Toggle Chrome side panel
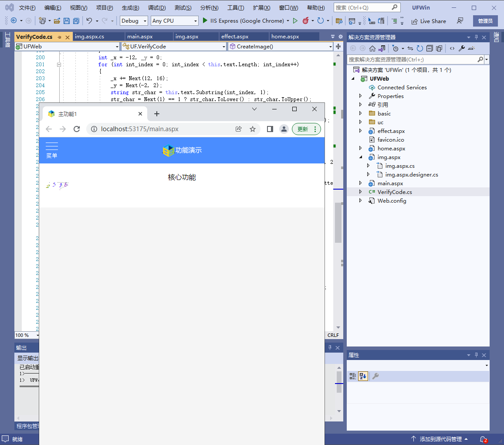The width and height of the screenshot is (504, 445). click(270, 129)
